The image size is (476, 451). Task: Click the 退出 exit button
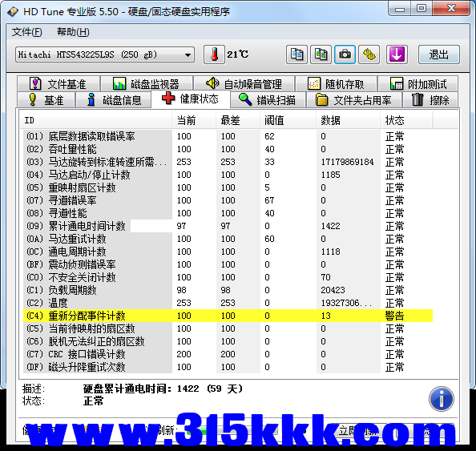coord(438,54)
